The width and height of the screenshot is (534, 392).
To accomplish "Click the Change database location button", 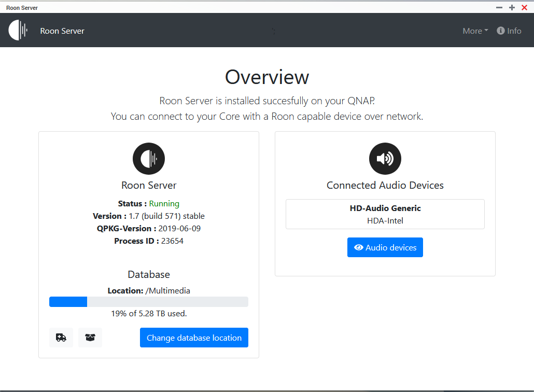I will pyautogui.click(x=194, y=338).
